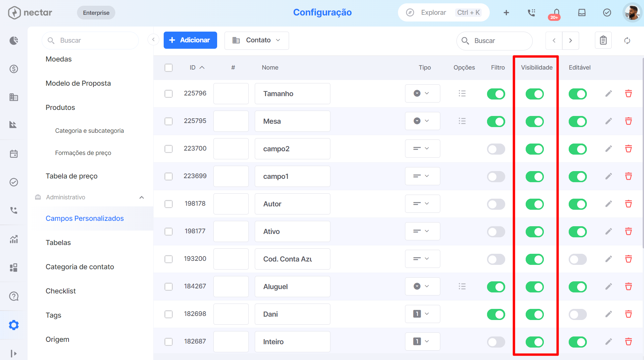Select all rows with header checkbox

point(168,68)
